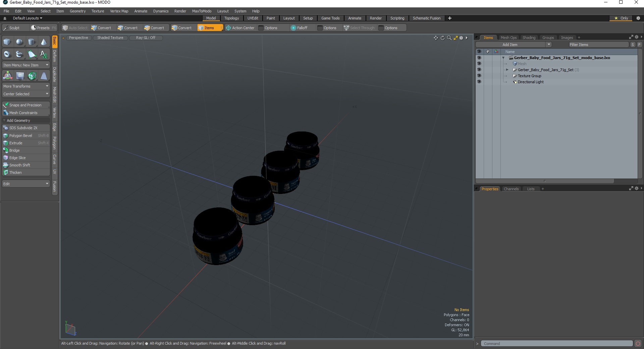This screenshot has width=644, height=349.
Task: Open the Vertex Map menu
Action: tap(119, 11)
